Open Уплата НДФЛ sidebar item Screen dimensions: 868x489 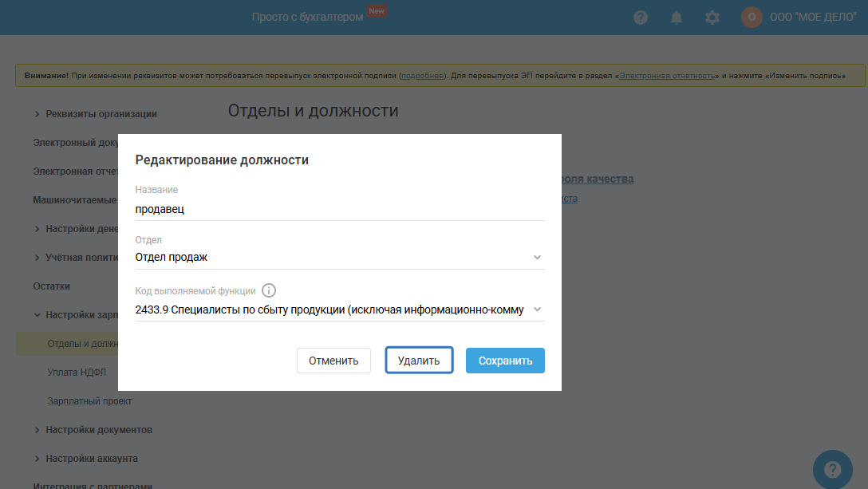coord(77,373)
